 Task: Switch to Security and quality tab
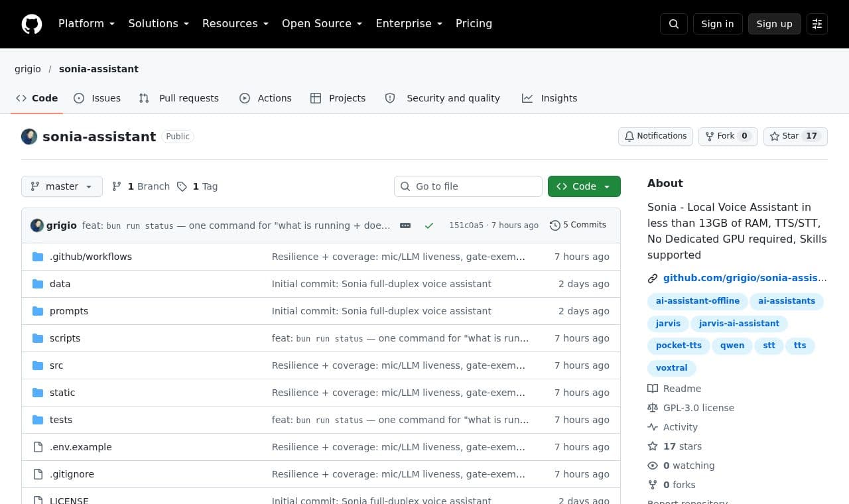click(x=442, y=98)
